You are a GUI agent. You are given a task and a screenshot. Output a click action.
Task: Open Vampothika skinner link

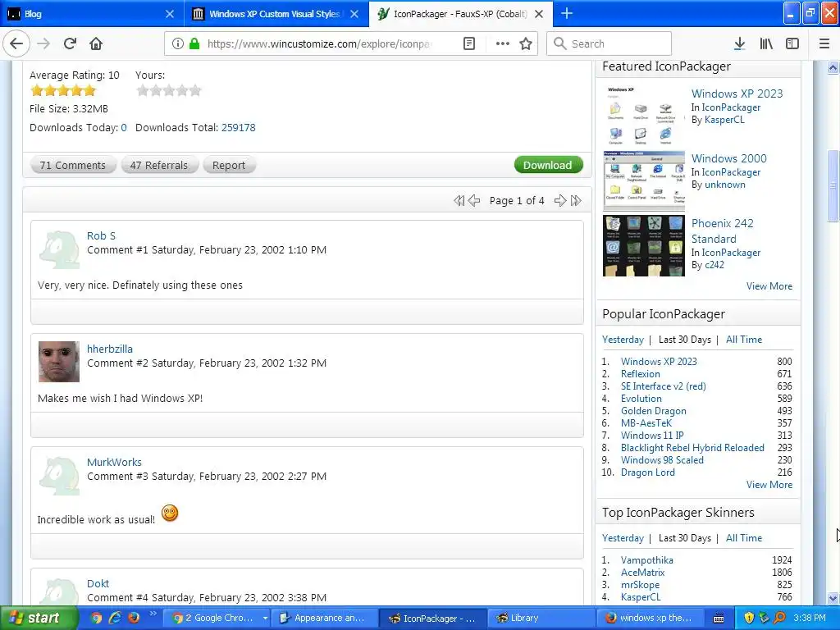pyautogui.click(x=646, y=559)
